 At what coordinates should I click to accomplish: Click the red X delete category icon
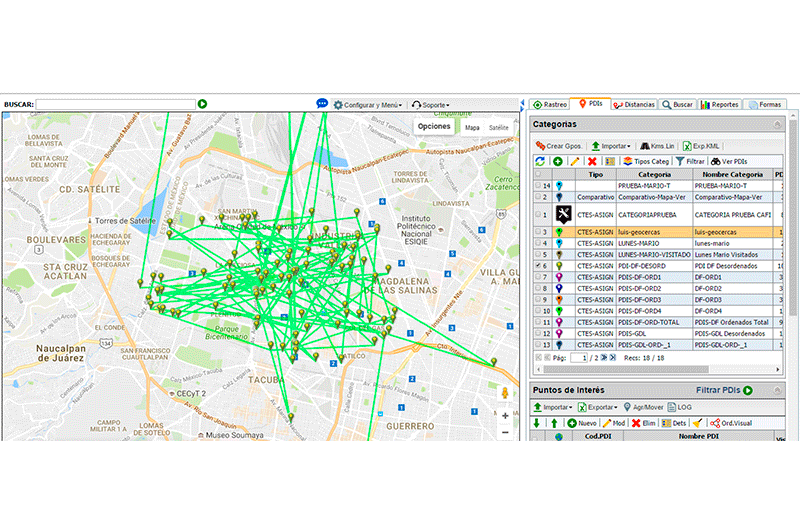click(x=592, y=161)
